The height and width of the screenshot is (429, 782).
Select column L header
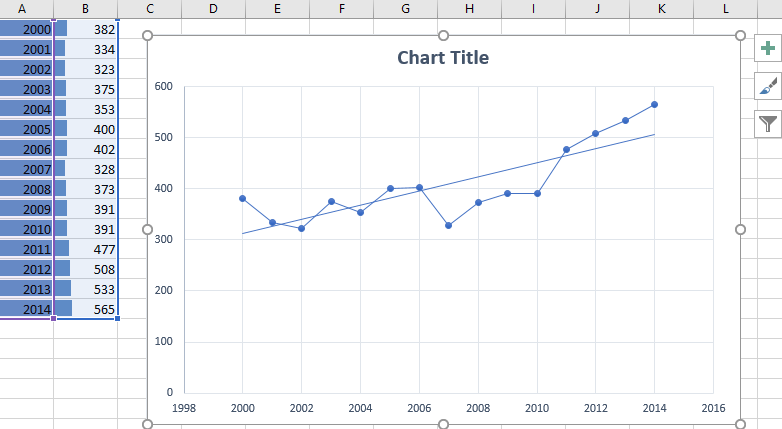pyautogui.click(x=725, y=9)
